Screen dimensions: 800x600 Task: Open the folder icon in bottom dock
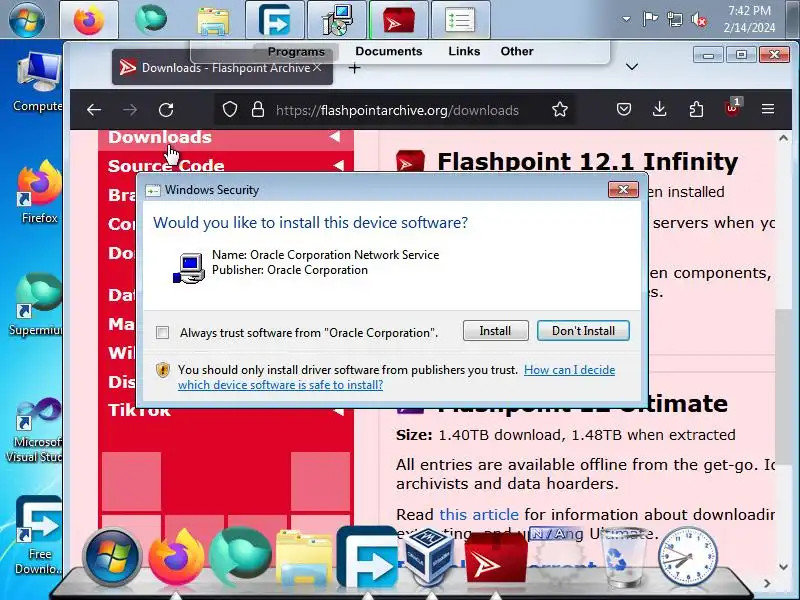coord(305,558)
